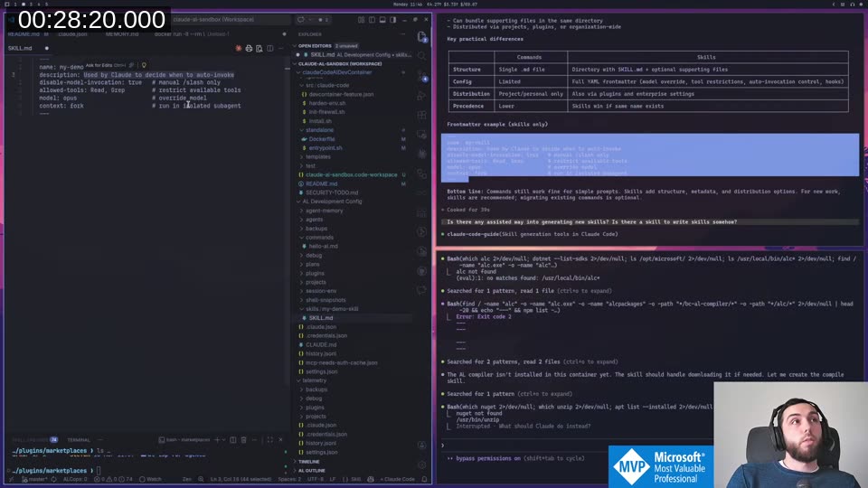Switch to the README.md editor tab

tap(24, 34)
